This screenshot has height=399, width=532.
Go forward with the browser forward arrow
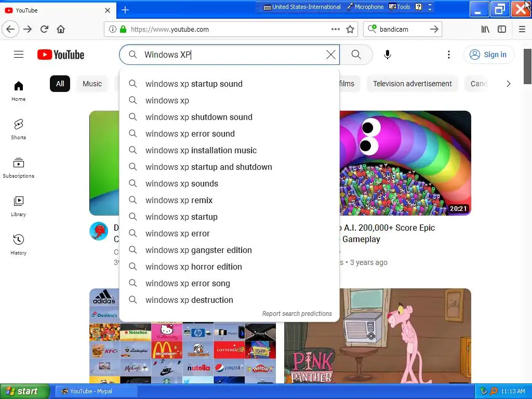click(28, 29)
